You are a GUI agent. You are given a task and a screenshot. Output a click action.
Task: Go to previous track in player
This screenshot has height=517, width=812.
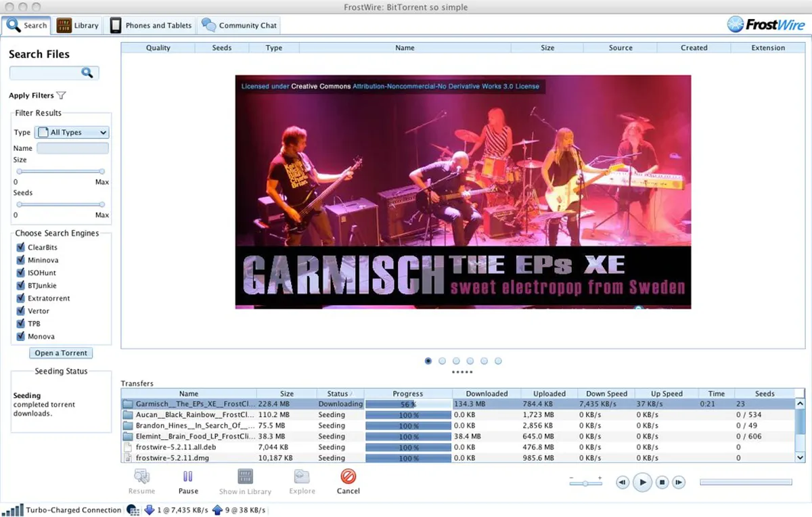pyautogui.click(x=623, y=482)
